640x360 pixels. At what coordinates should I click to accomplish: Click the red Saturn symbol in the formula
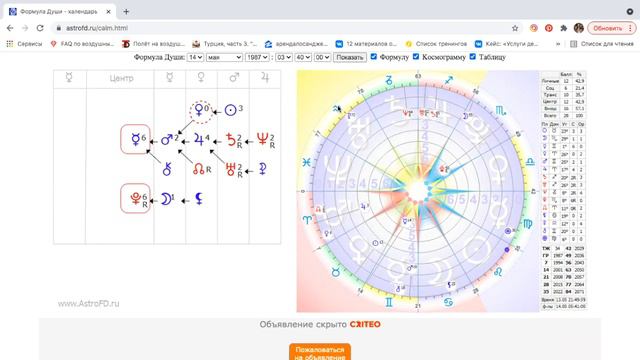pos(231,140)
